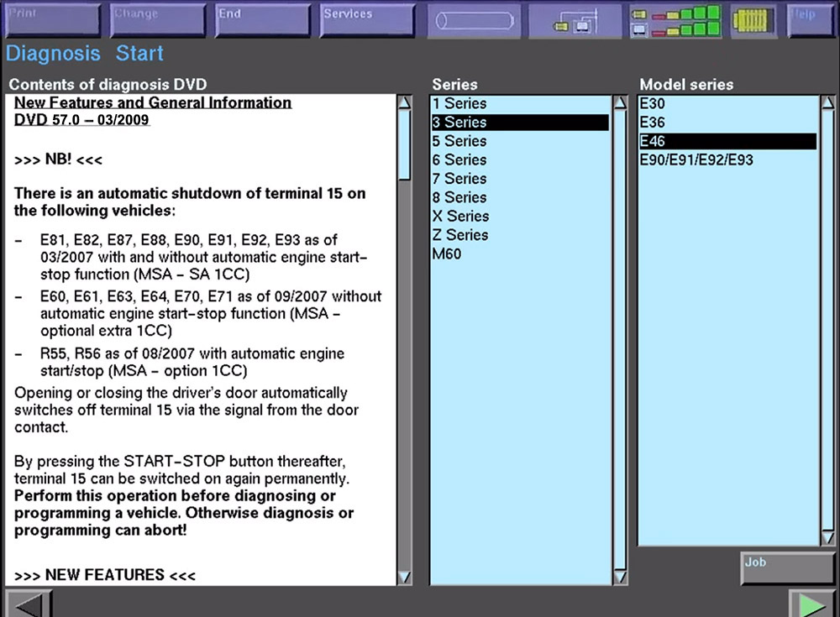
Task: Select E46 in Model series list
Action: pyautogui.click(x=727, y=141)
